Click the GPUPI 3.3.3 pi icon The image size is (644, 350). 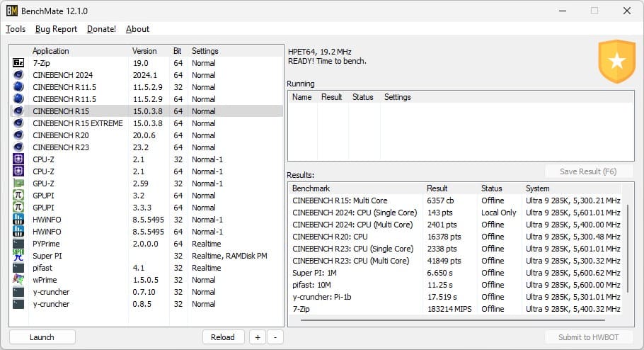(x=18, y=208)
